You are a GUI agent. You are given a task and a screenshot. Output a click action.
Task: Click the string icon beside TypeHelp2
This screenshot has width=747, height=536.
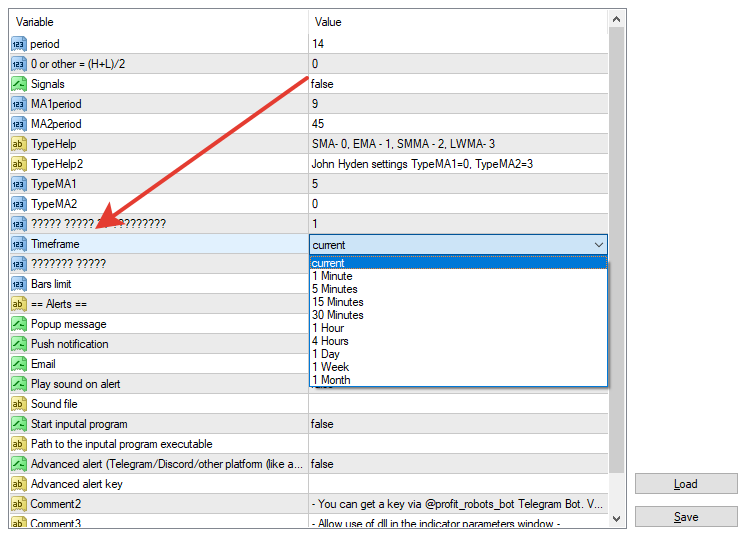(x=19, y=164)
